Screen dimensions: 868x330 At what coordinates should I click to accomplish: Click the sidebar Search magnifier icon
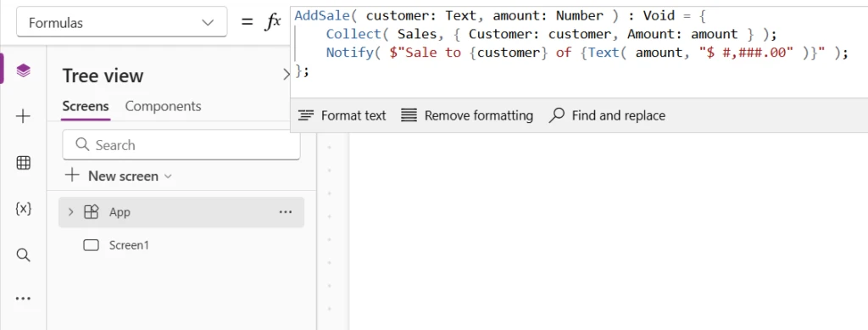pos(23,254)
